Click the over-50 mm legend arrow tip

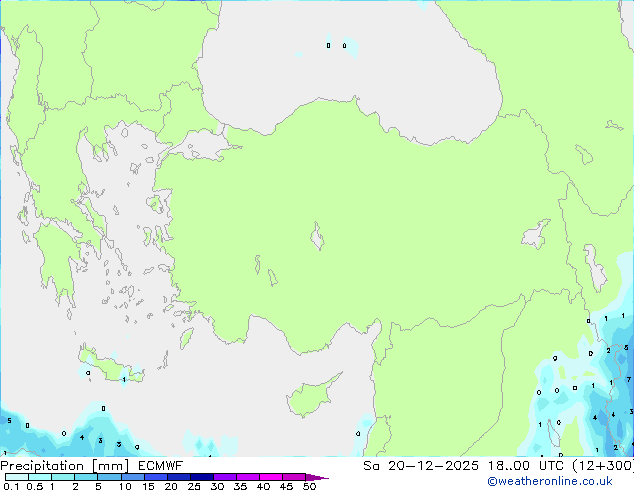coord(317,477)
